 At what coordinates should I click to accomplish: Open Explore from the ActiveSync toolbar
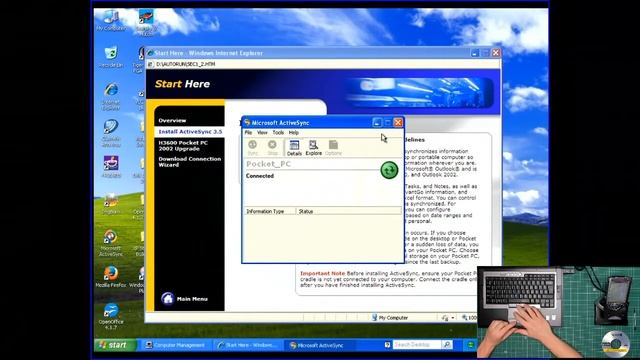click(x=313, y=148)
